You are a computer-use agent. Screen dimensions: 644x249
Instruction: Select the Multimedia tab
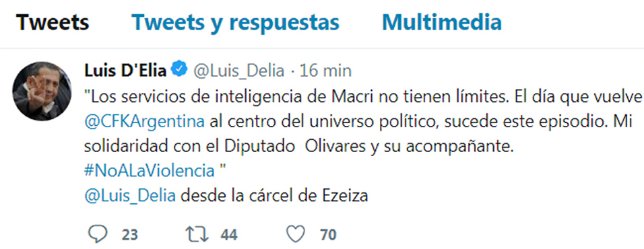[441, 22]
